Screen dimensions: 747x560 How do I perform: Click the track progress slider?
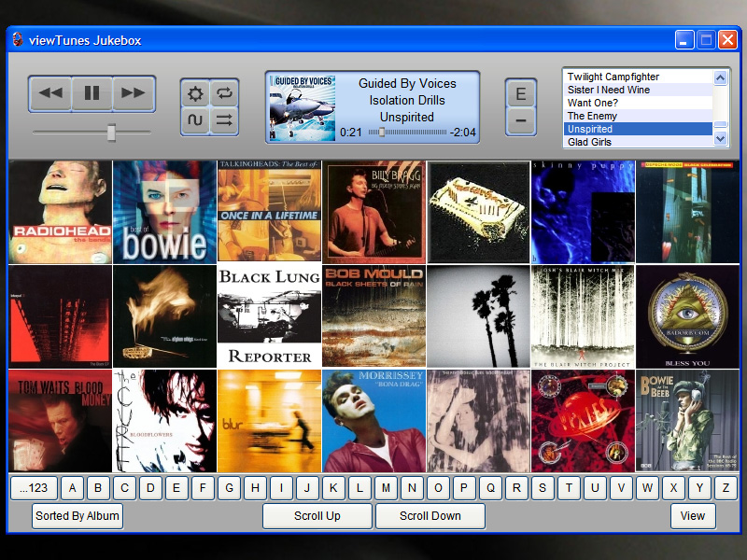[407, 133]
